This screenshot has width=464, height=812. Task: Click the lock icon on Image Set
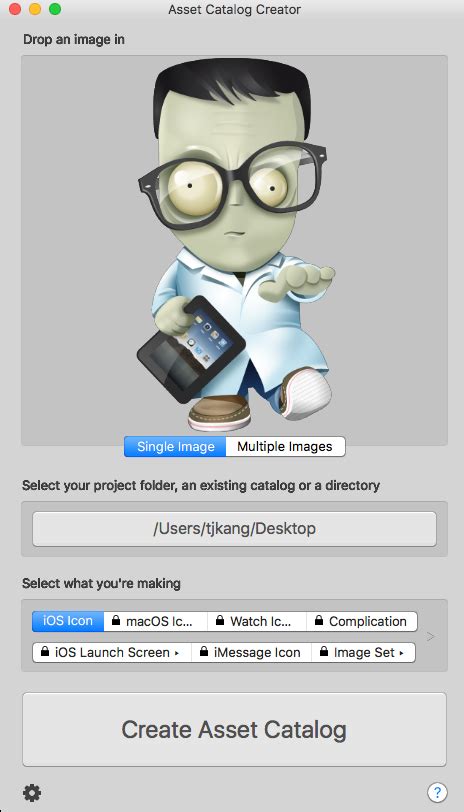click(324, 652)
